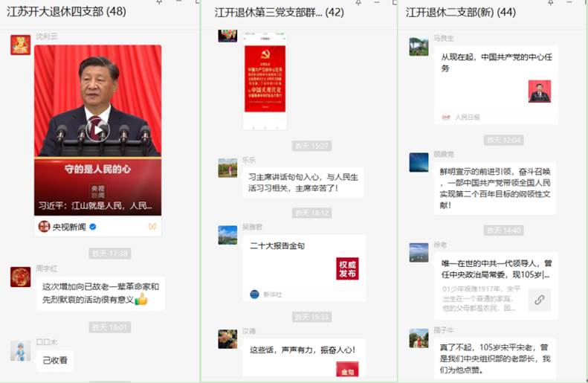This screenshot has width=588, height=383.
Task: Click sender avatar beside 已收看 message
Action: pos(20,351)
